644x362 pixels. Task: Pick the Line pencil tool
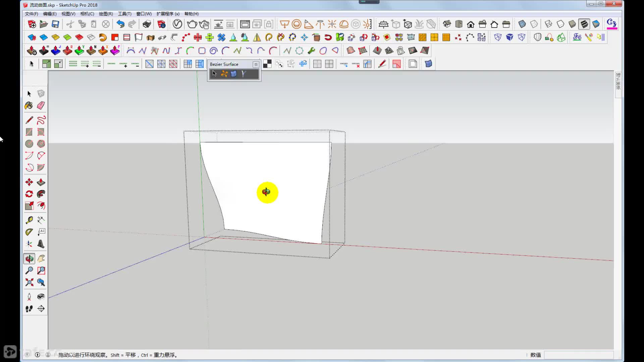[x=29, y=120]
